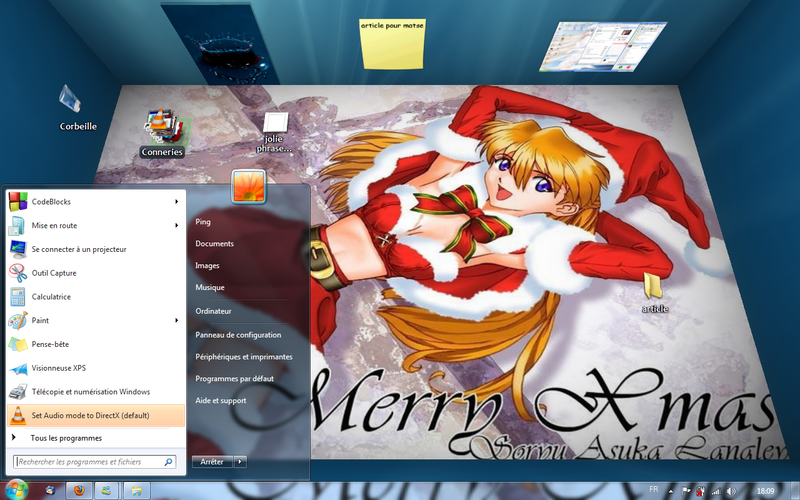
Task: Open the volume speaker tray icon
Action: point(731,491)
